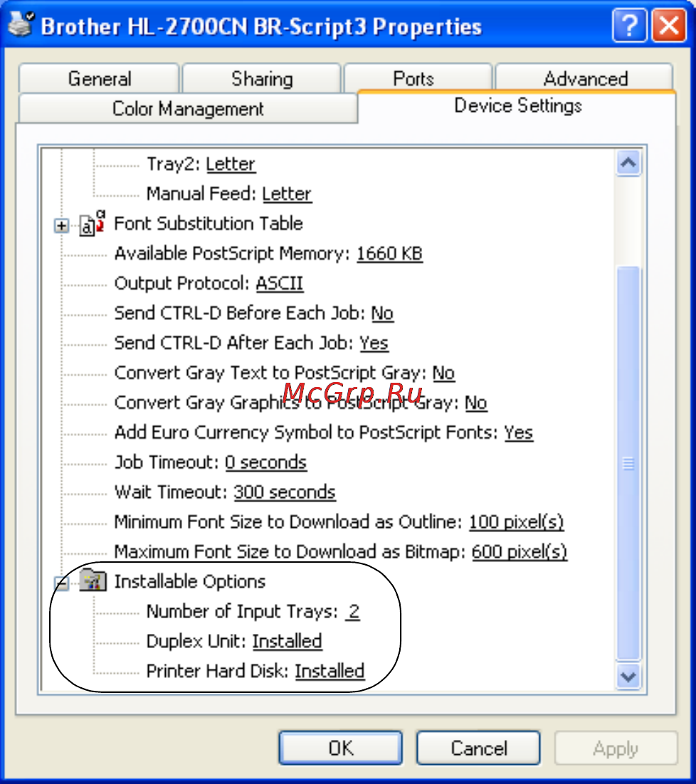Image resolution: width=696 pixels, height=784 pixels.
Task: Open the Color Management tab
Action: (x=188, y=108)
